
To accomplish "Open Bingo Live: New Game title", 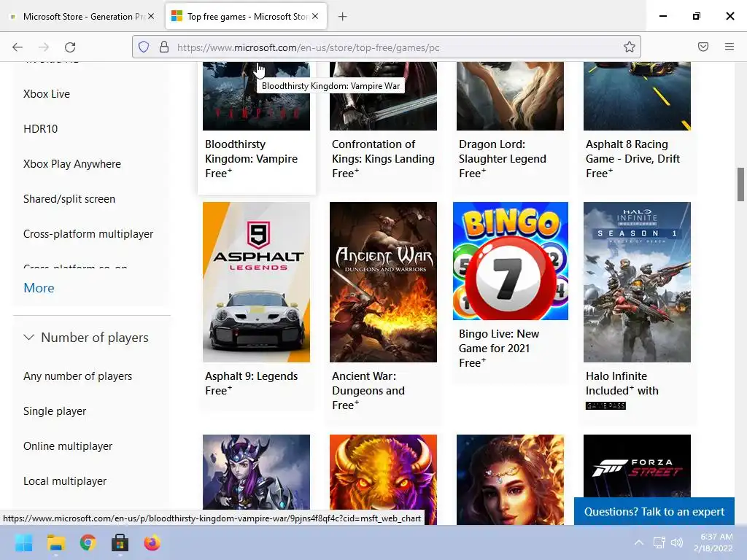I will pos(499,341).
